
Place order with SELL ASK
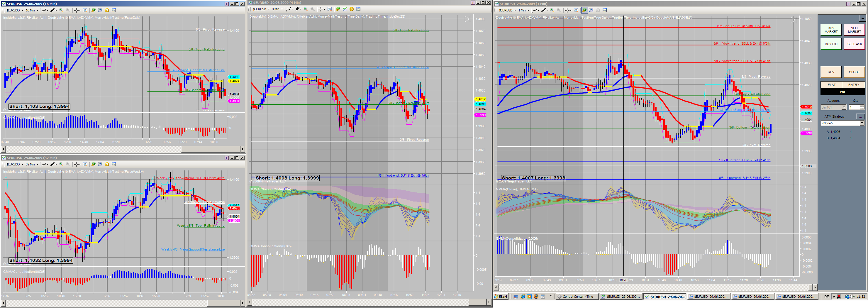point(854,44)
